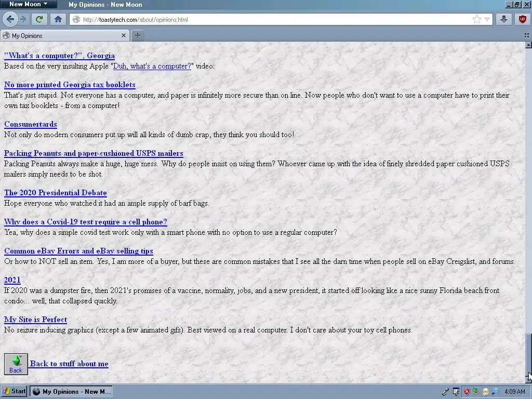Open the Consumertards article link
The height and width of the screenshot is (399, 532).
pos(31,124)
